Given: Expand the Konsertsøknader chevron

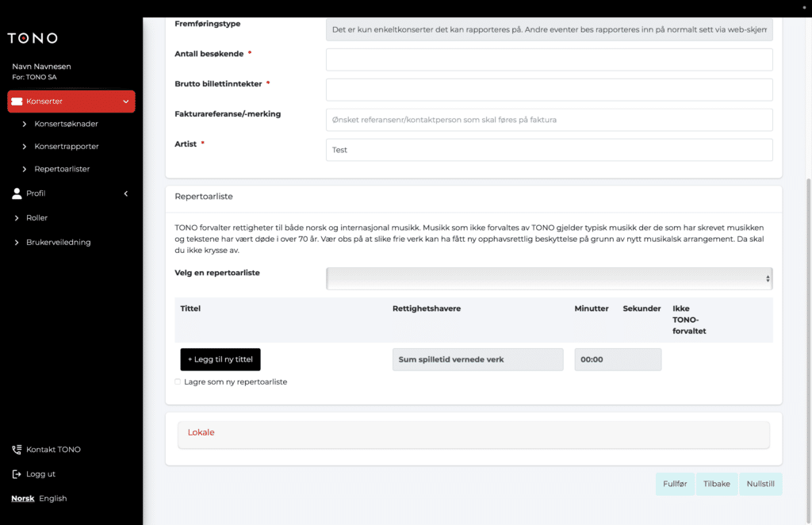Looking at the screenshot, I should [x=25, y=124].
